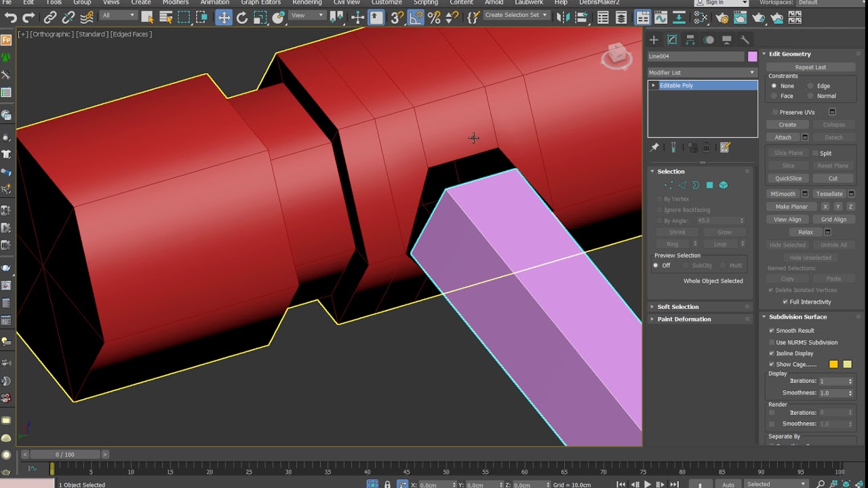Toggle Full Interactivity checkbox

(785, 302)
